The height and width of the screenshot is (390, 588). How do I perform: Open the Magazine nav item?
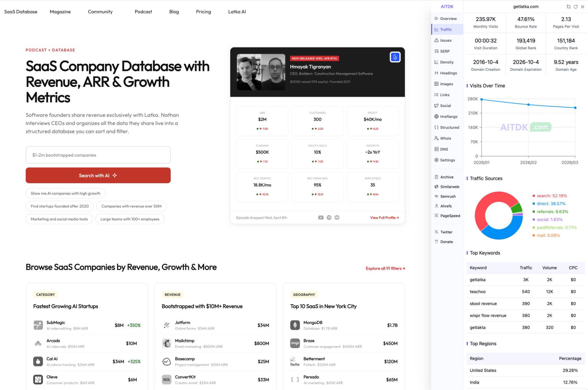coord(60,12)
